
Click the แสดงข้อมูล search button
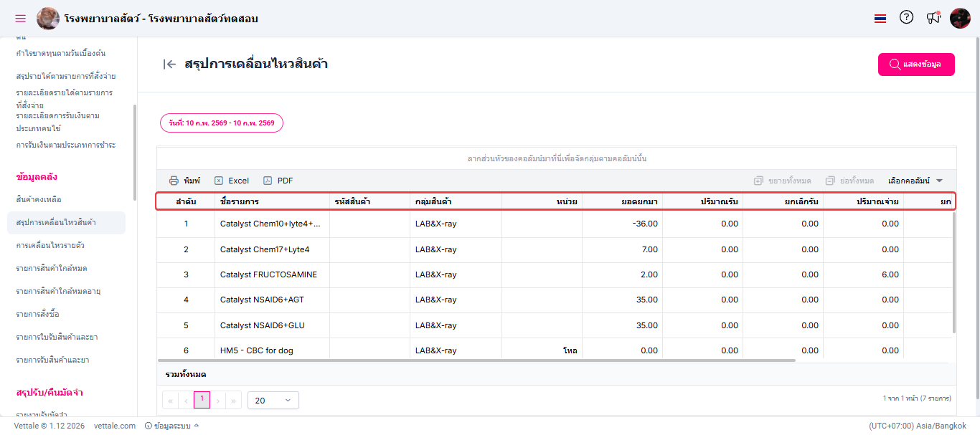click(x=916, y=64)
